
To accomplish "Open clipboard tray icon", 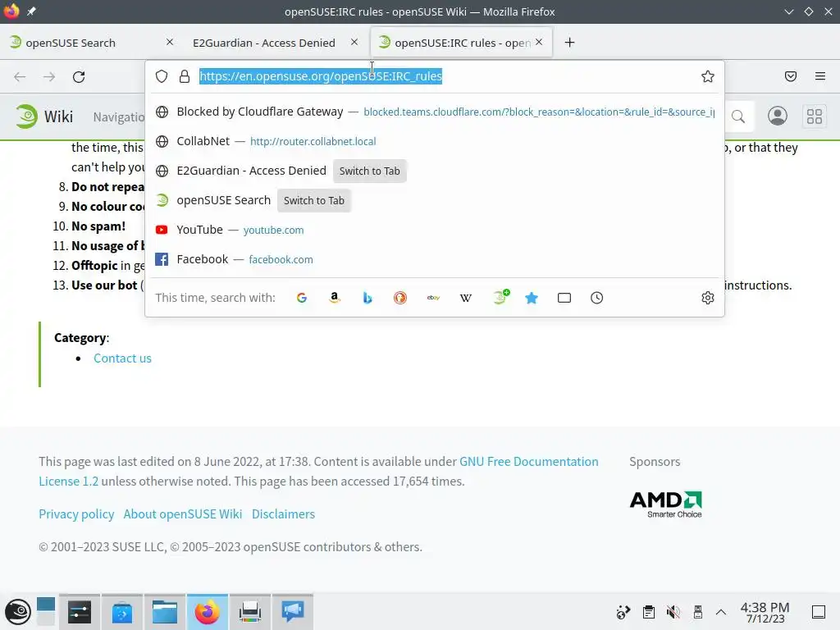I will coord(649,612).
